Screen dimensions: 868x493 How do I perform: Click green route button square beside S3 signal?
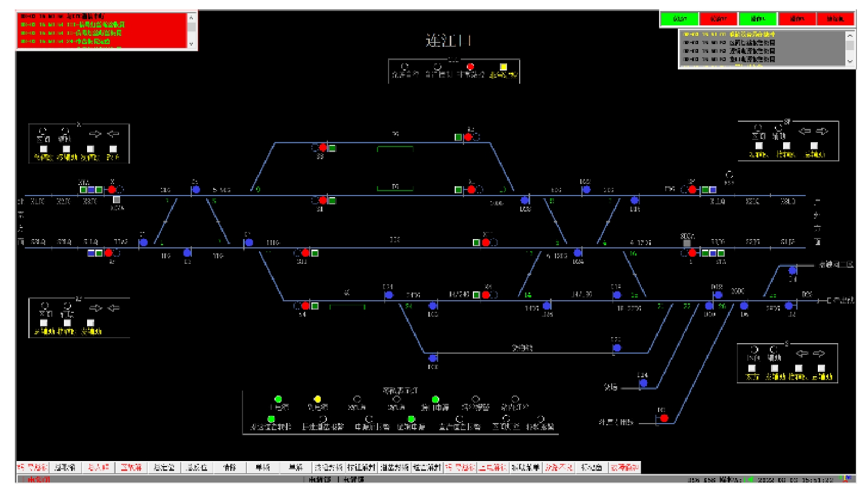332,148
